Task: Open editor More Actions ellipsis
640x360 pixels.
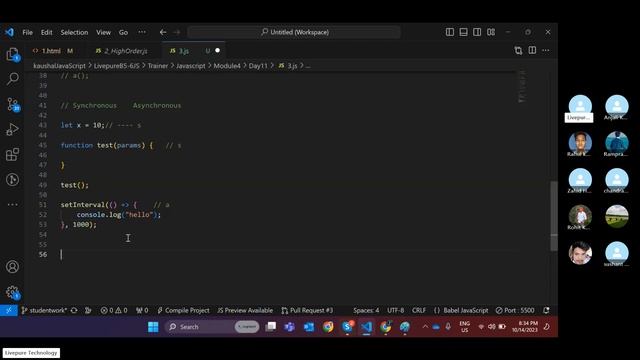Action: (x=546, y=50)
